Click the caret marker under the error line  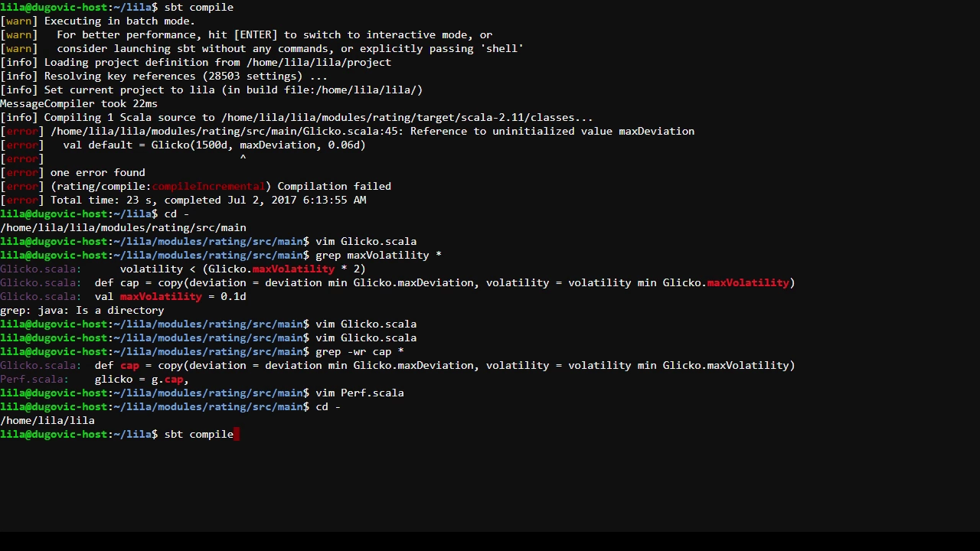pyautogui.click(x=243, y=159)
